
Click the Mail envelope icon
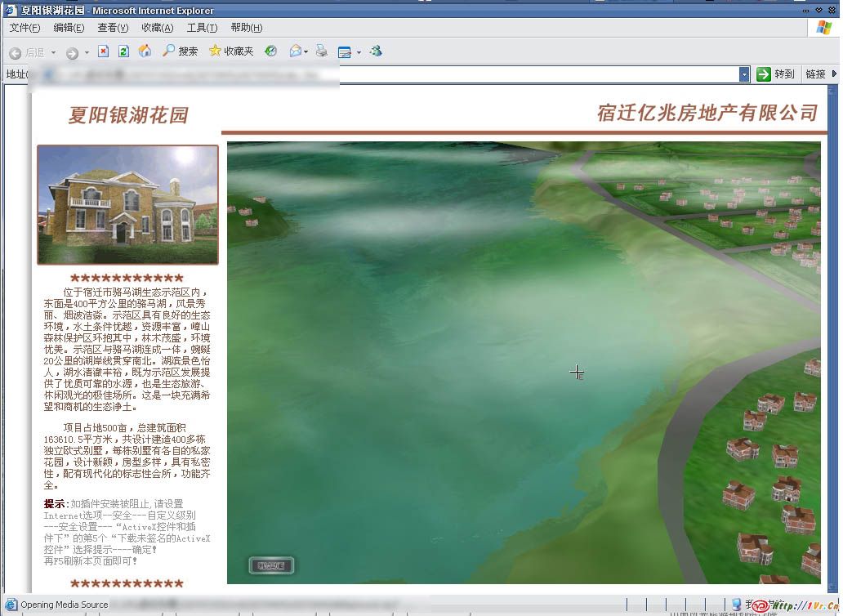click(295, 51)
